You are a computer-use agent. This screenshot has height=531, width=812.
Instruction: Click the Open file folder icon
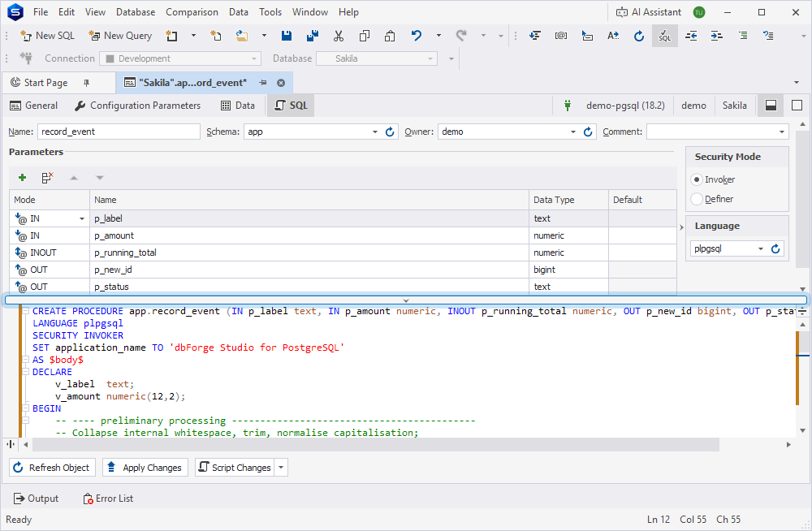241,35
